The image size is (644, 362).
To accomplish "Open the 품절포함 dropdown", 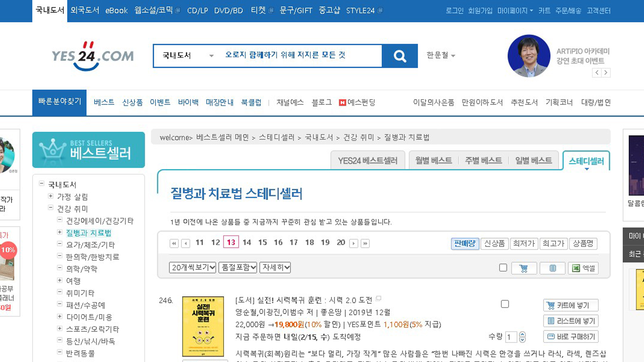I will [x=238, y=267].
